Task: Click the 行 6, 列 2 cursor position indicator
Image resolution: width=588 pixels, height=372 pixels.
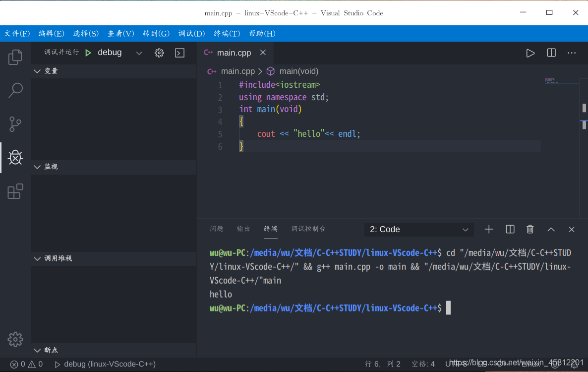Action: pyautogui.click(x=383, y=364)
